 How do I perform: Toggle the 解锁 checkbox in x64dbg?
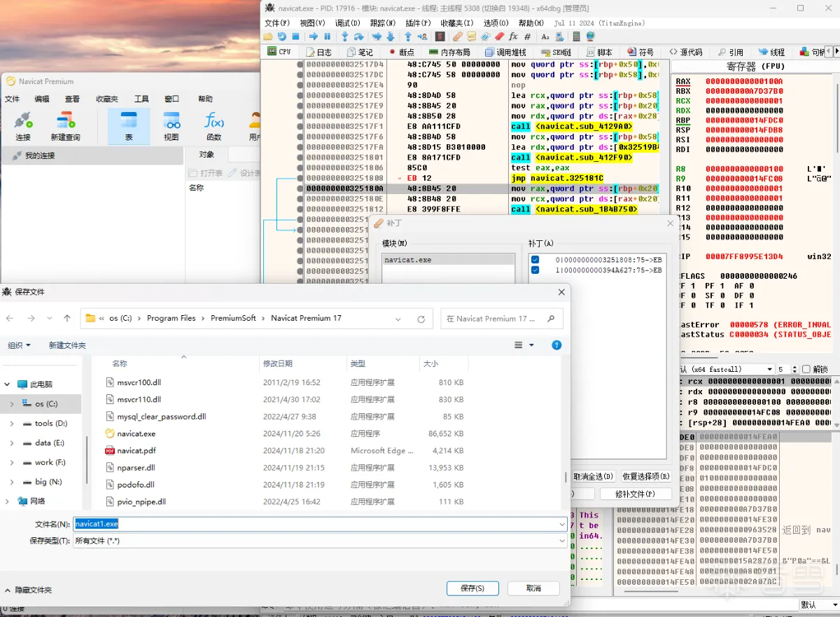coord(806,369)
